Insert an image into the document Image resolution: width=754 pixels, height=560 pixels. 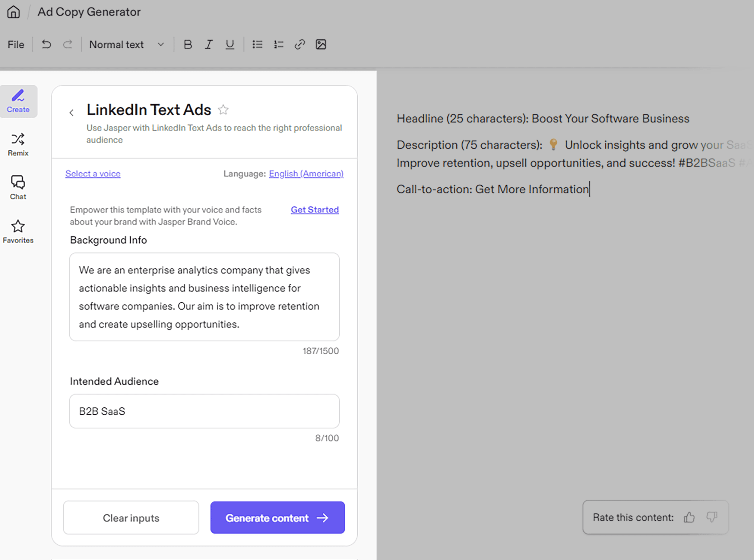[321, 44]
